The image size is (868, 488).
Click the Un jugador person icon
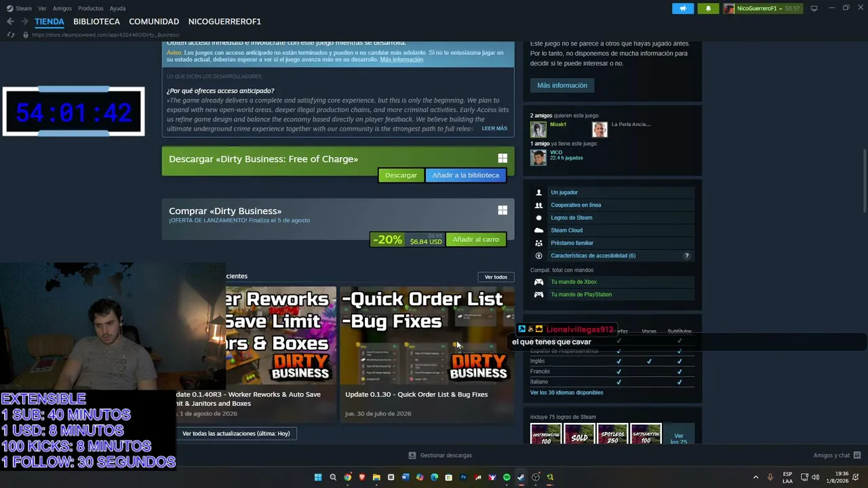coord(539,192)
